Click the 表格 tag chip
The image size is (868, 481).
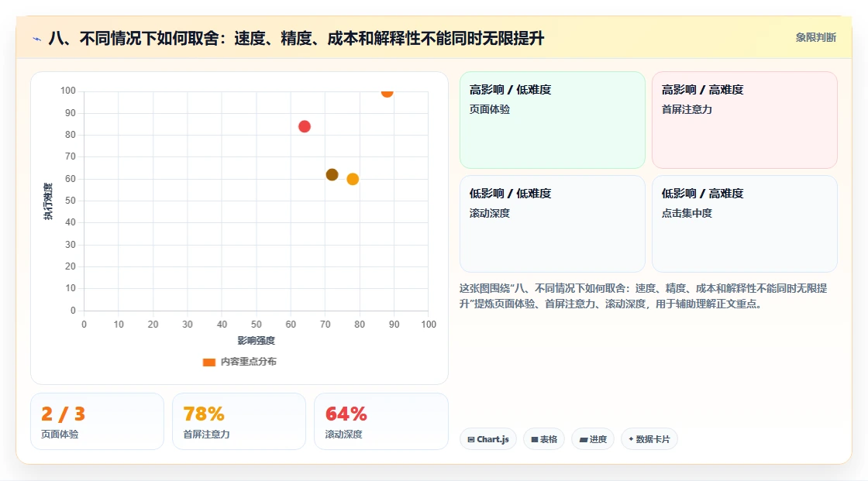click(x=544, y=439)
